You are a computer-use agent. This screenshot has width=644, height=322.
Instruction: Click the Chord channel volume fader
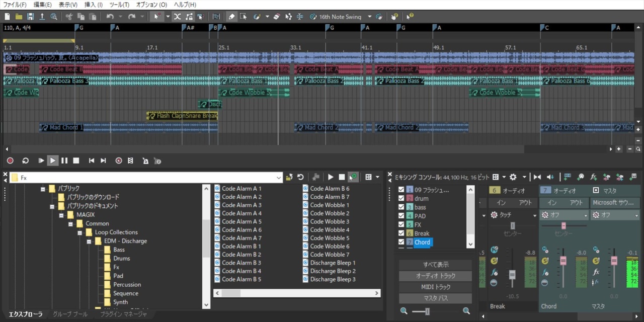click(x=563, y=260)
